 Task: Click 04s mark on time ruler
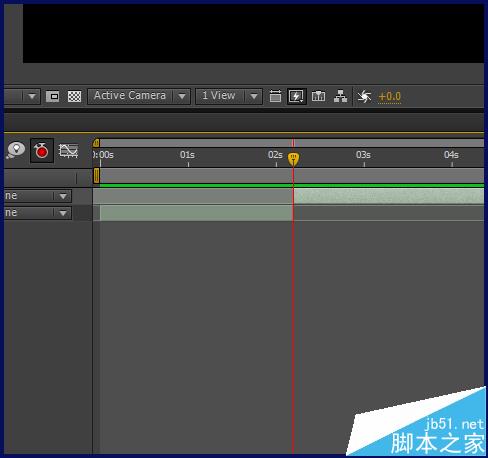click(451, 155)
